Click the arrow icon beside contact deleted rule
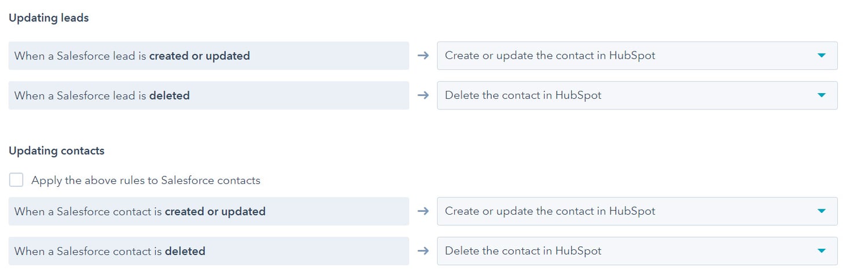 click(x=423, y=251)
